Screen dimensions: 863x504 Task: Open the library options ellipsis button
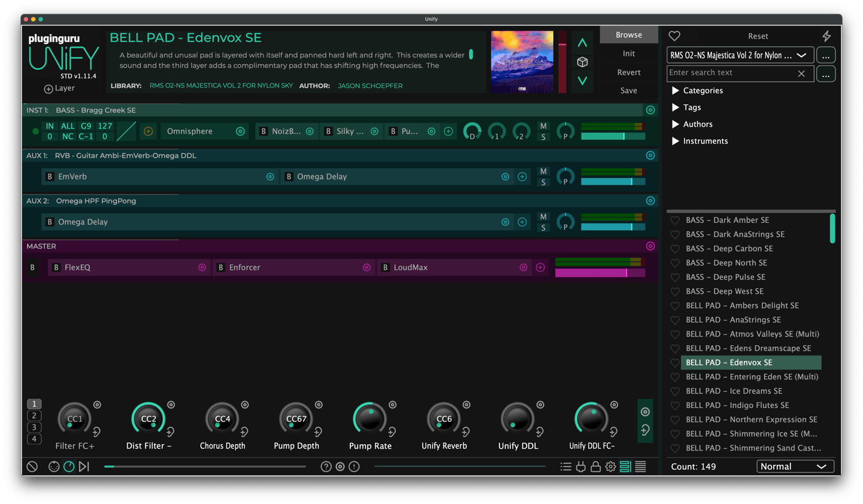point(826,55)
